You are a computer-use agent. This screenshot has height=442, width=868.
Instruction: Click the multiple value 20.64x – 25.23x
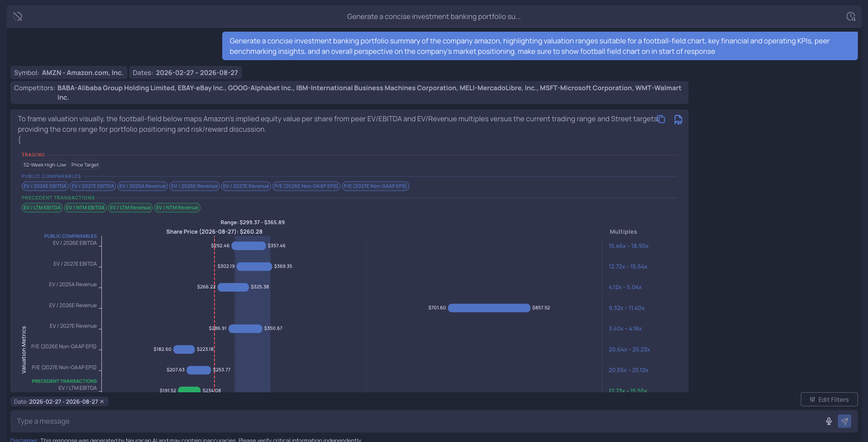tap(629, 350)
